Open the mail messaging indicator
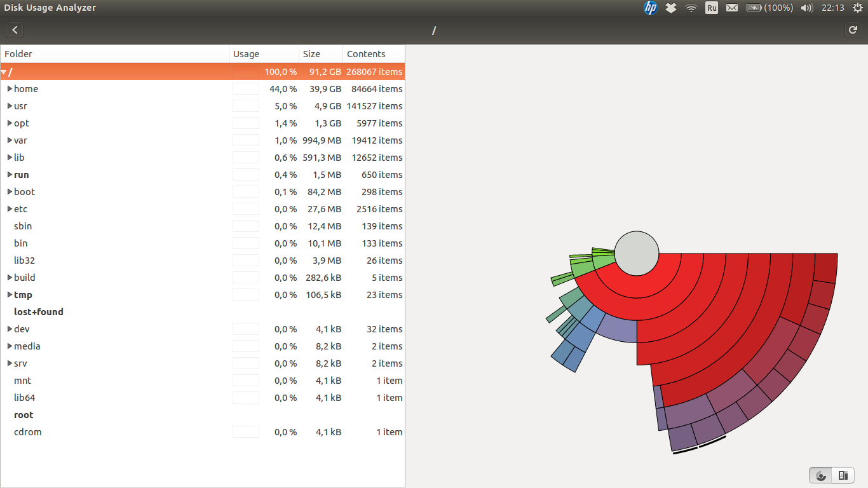The width and height of the screenshot is (868, 488). [x=732, y=8]
